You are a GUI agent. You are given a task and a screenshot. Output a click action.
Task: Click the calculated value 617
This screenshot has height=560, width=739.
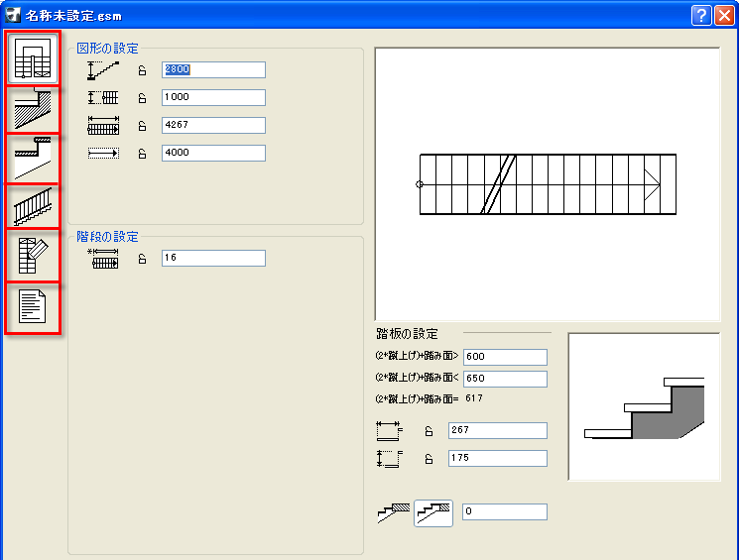tap(474, 398)
